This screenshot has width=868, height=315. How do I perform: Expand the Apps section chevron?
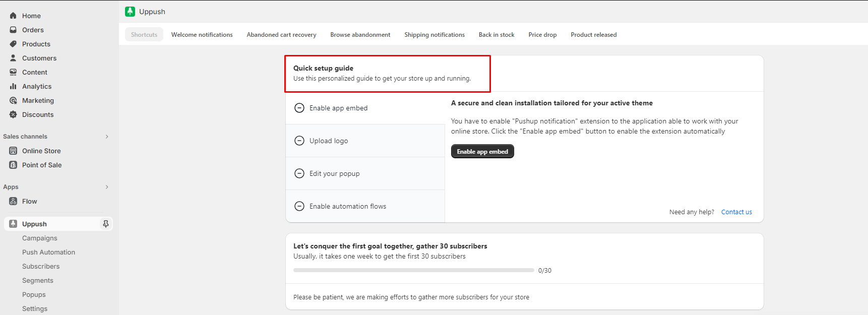click(107, 187)
